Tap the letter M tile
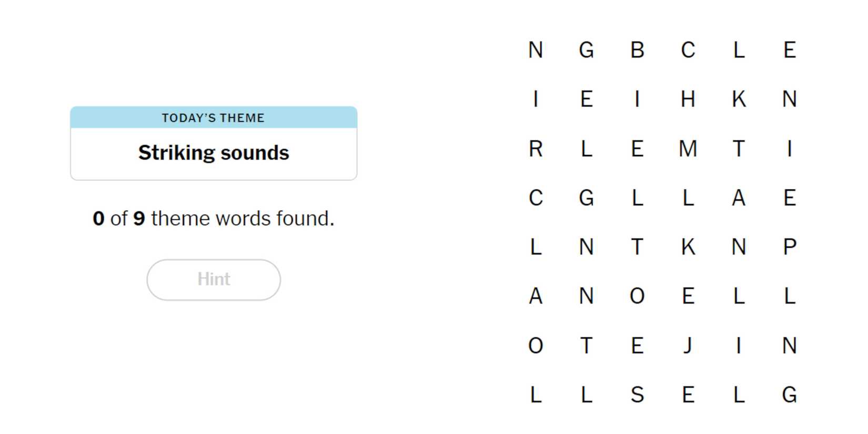This screenshot has height=434, width=868. pos(688,149)
